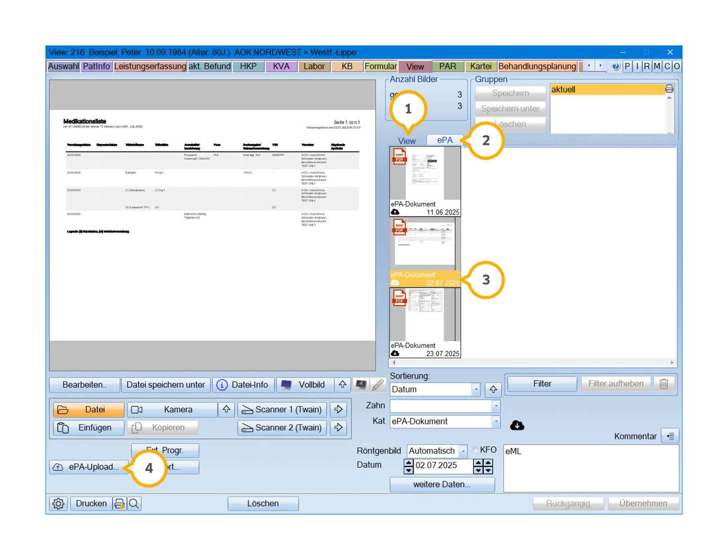728x560 pixels.
Task: Open settings with the gear icon
Action: (x=58, y=503)
